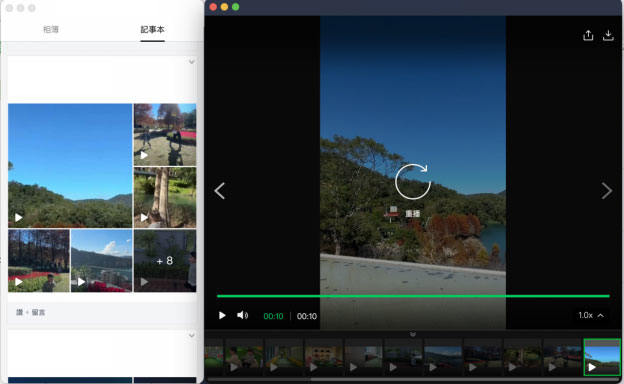
Task: Open the tree trunk video thumbnail
Action: [165, 197]
